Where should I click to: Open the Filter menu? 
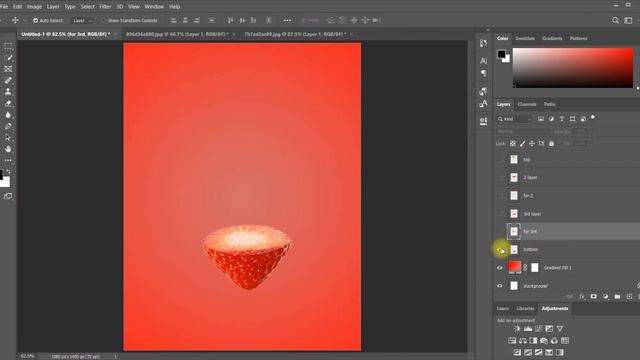point(105,7)
